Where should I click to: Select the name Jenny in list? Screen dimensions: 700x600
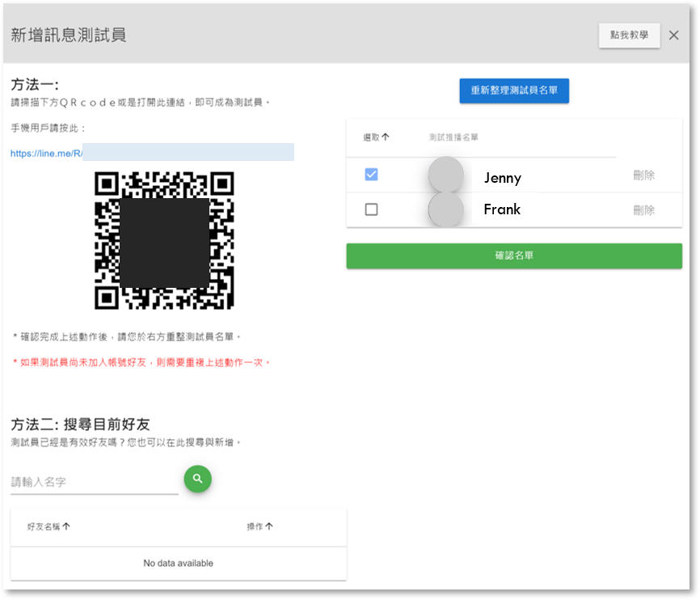click(x=502, y=178)
